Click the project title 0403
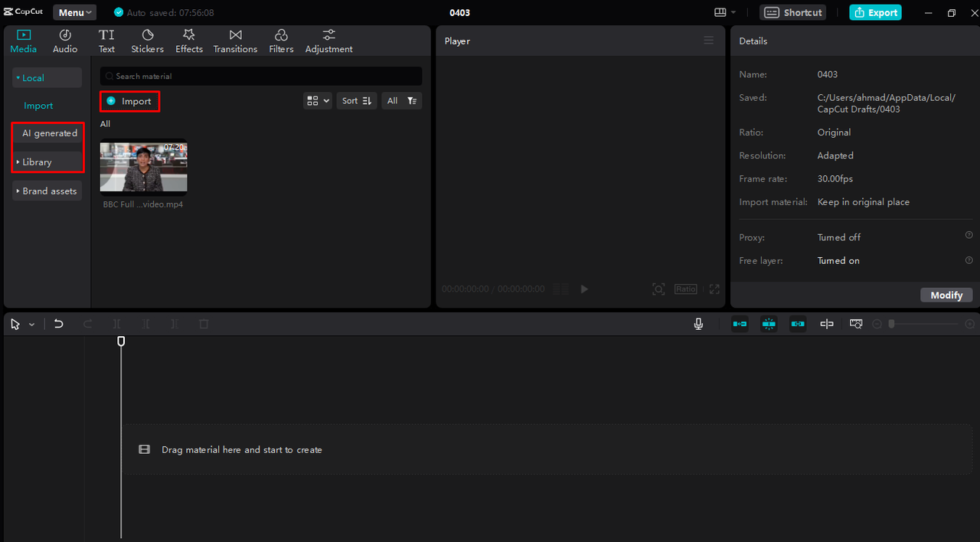 coord(460,13)
